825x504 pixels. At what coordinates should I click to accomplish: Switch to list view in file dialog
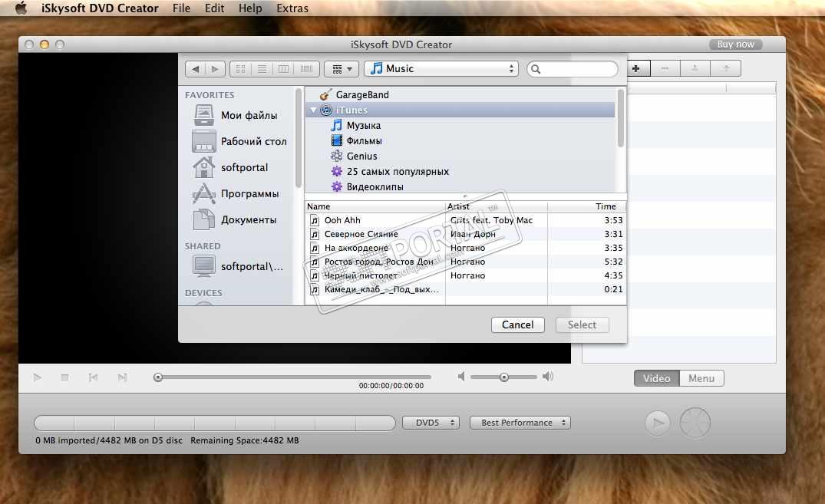[262, 69]
